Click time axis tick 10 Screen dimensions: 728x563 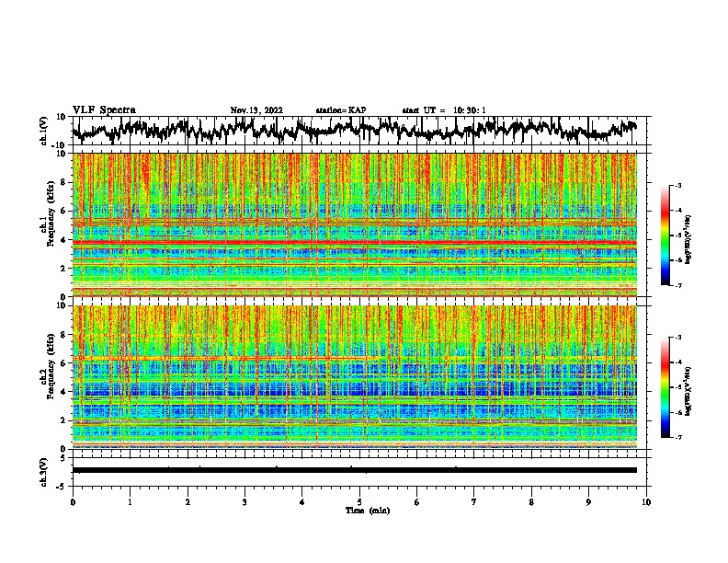[x=646, y=502]
